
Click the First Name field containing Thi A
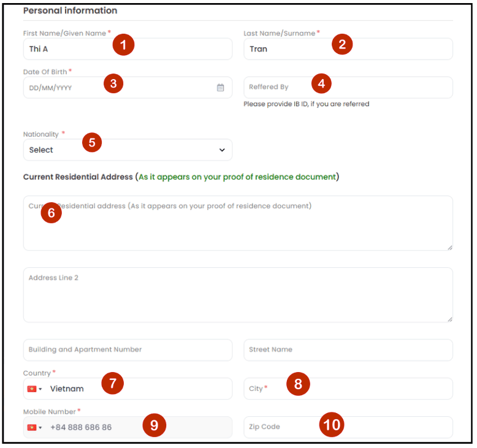pos(128,48)
